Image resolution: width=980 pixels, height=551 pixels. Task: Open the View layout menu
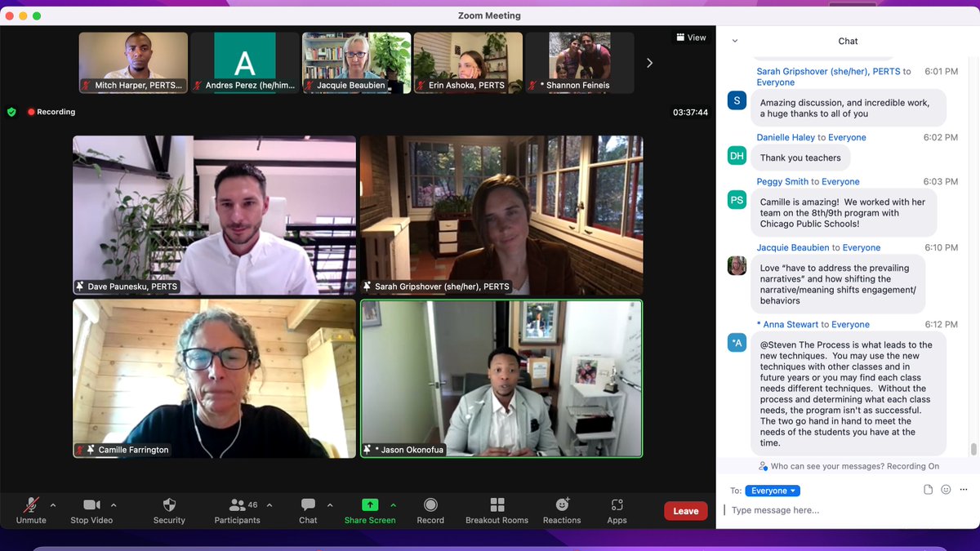coord(691,38)
